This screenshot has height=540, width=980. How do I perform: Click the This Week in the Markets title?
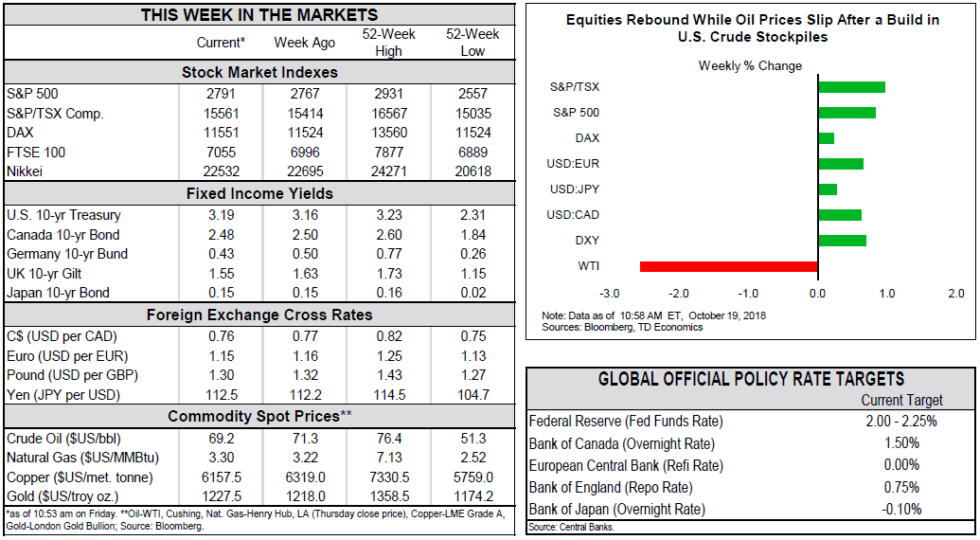tap(259, 15)
